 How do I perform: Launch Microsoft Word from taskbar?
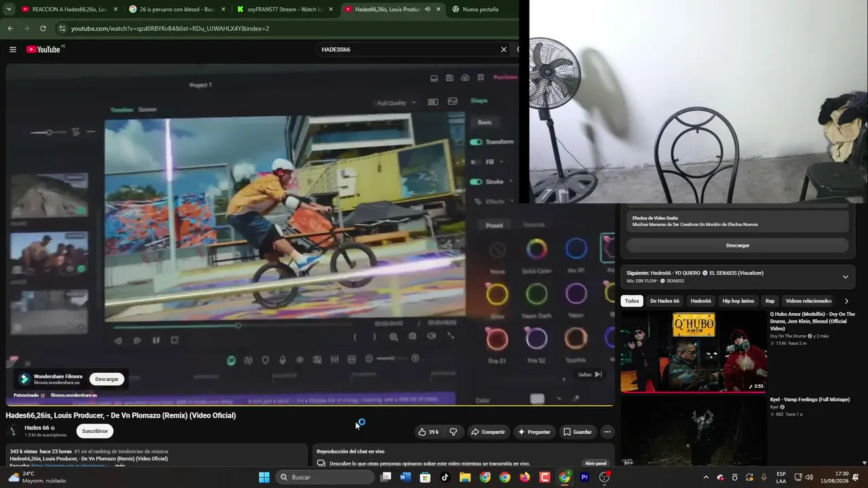pos(406,477)
